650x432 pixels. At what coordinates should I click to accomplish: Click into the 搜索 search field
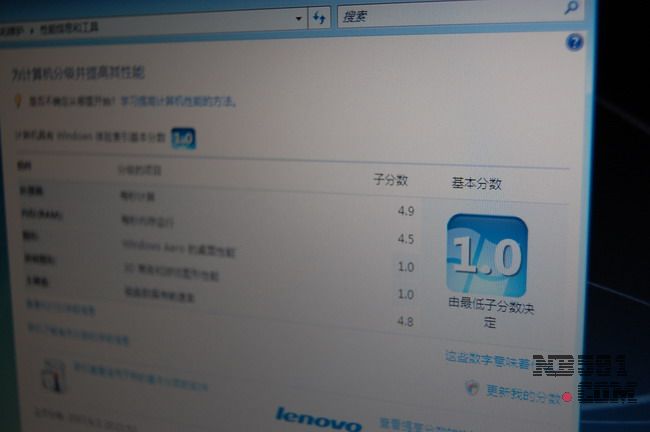pyautogui.click(x=450, y=15)
